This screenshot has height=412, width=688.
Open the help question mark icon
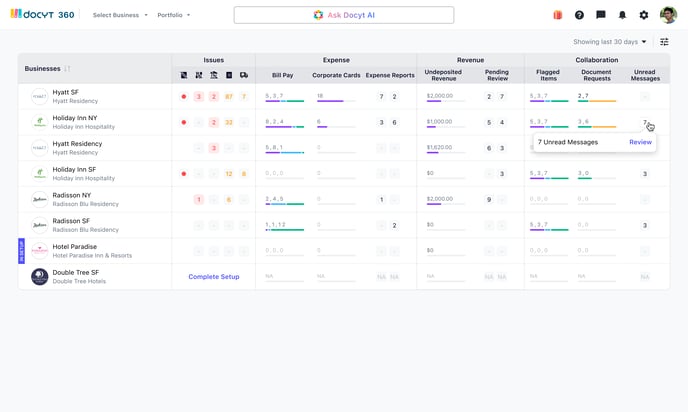pyautogui.click(x=579, y=15)
